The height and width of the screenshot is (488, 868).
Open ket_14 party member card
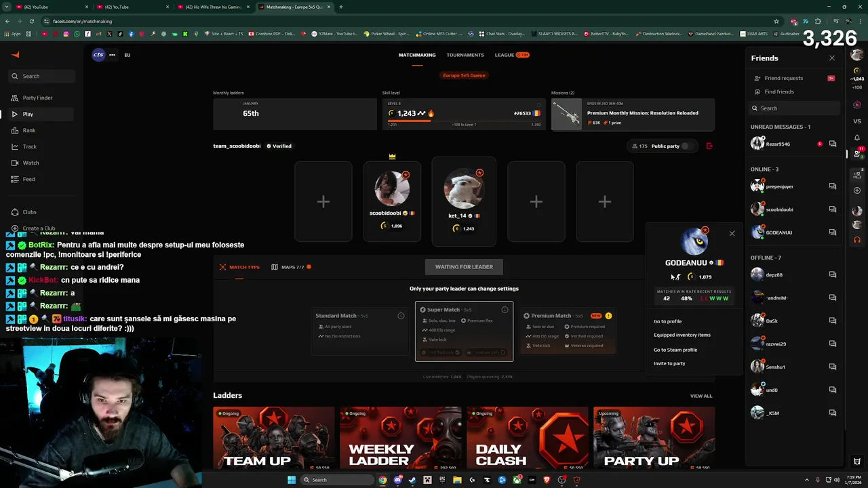(464, 201)
